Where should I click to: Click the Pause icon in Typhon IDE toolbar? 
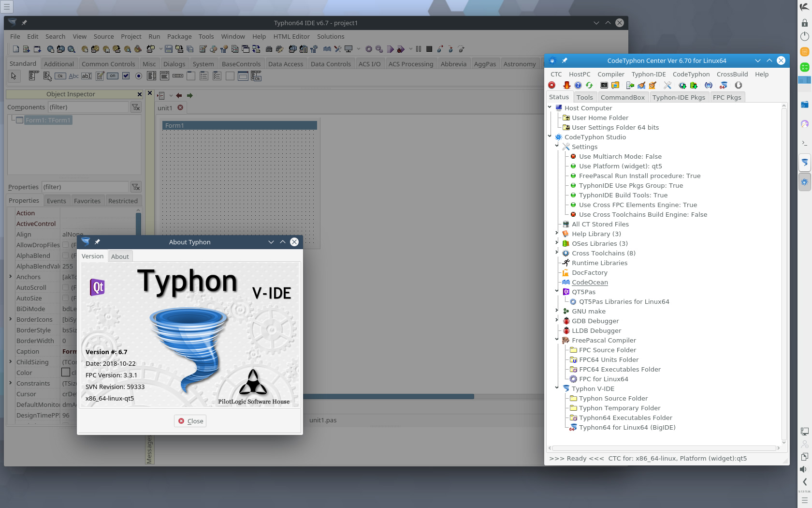[x=419, y=49]
